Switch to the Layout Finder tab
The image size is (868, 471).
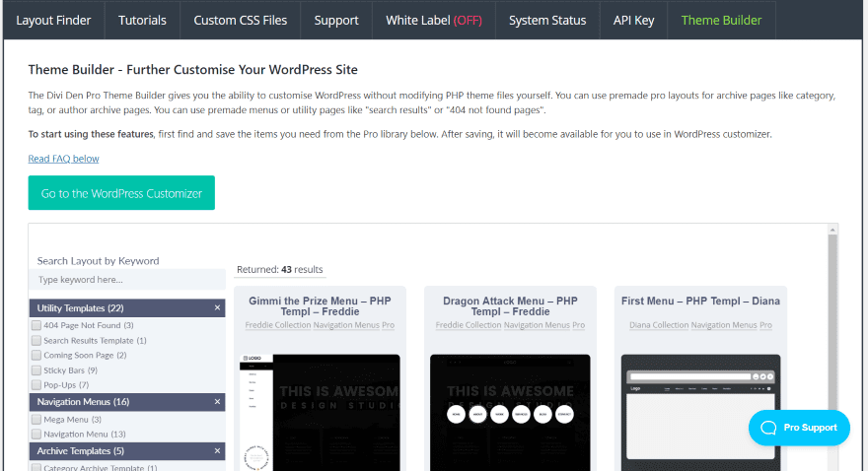(x=55, y=20)
